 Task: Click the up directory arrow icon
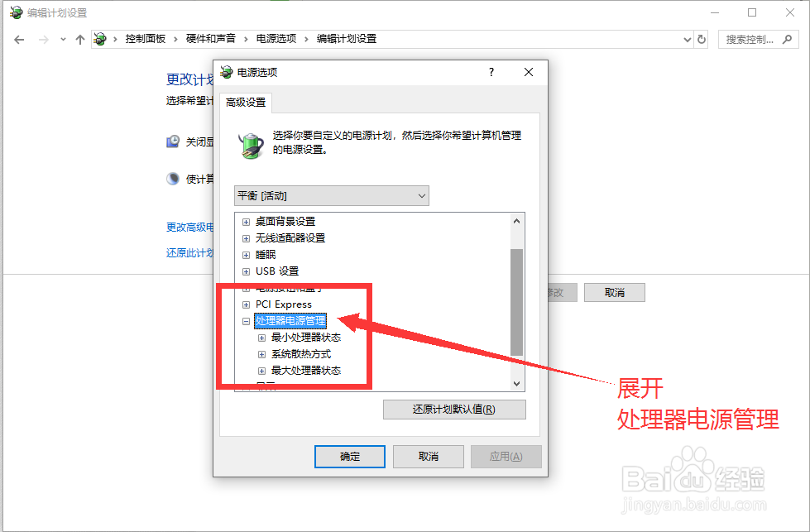[79, 39]
